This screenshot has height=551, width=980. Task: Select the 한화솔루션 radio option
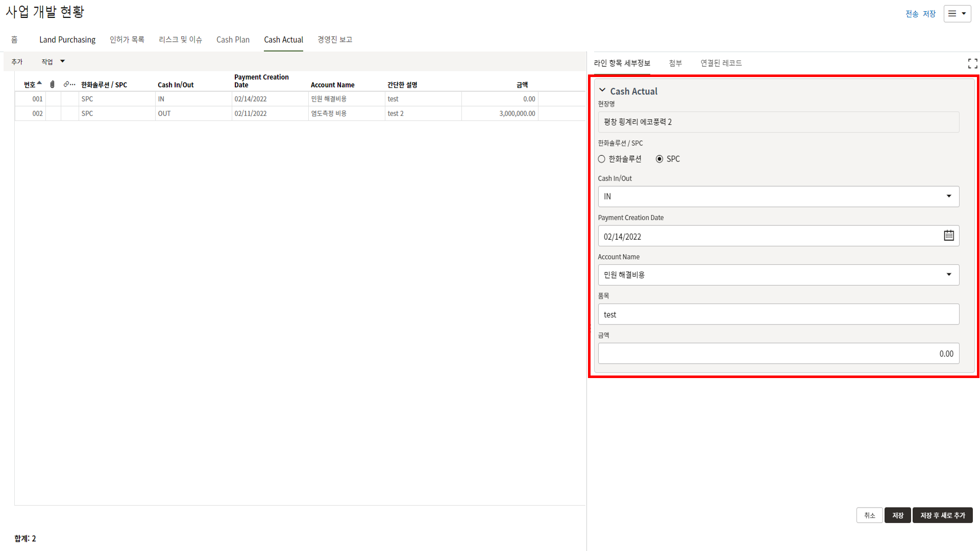(x=602, y=159)
